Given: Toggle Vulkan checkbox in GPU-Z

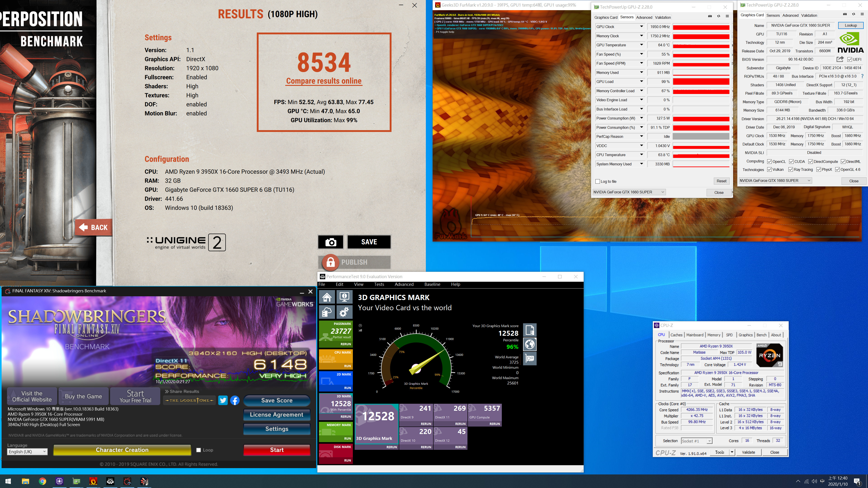Looking at the screenshot, I should [770, 170].
